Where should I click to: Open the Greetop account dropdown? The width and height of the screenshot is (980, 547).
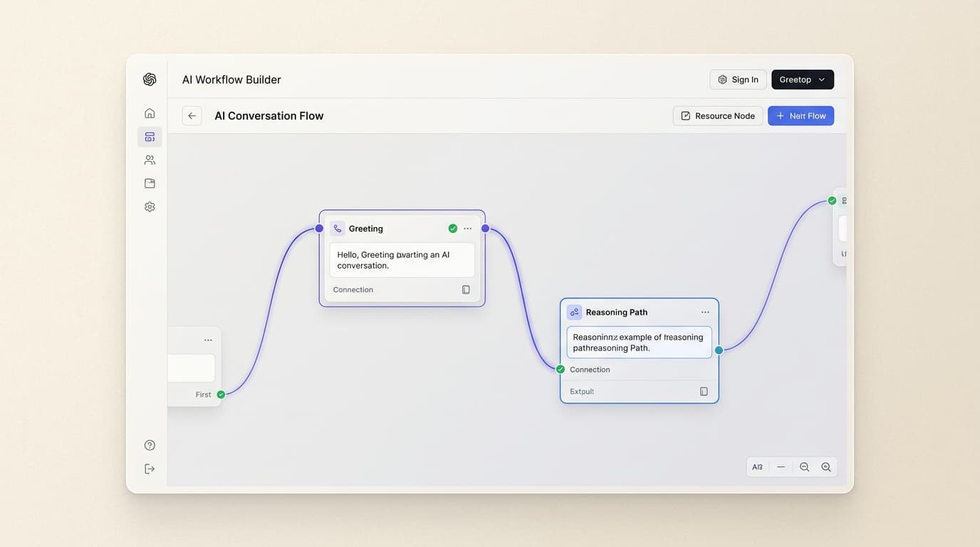(803, 79)
